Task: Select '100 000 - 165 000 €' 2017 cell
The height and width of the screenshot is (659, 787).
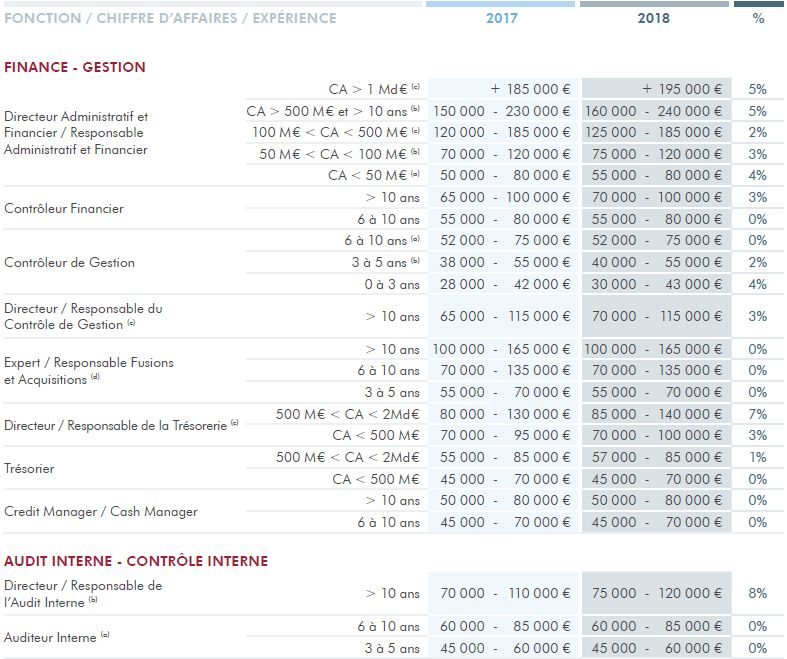Action: point(502,349)
